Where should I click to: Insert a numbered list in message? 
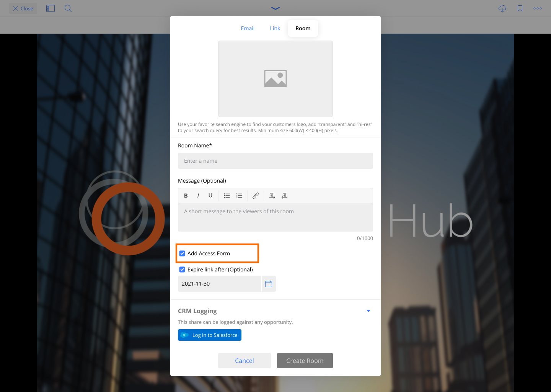point(239,196)
